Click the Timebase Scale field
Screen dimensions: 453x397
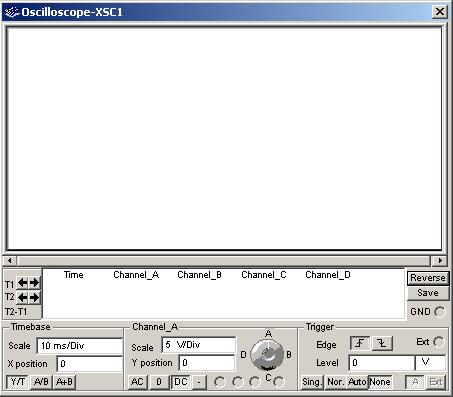pos(80,346)
